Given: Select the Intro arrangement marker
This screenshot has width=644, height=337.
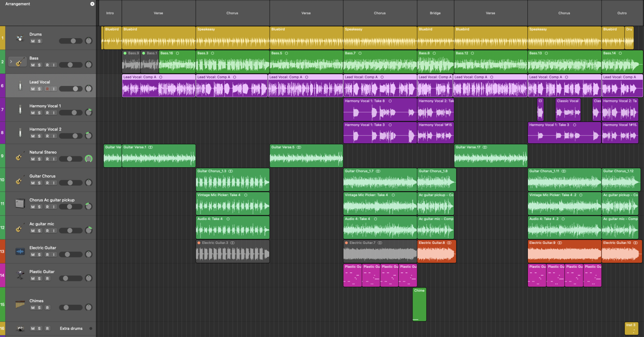Looking at the screenshot, I should pyautogui.click(x=110, y=13).
